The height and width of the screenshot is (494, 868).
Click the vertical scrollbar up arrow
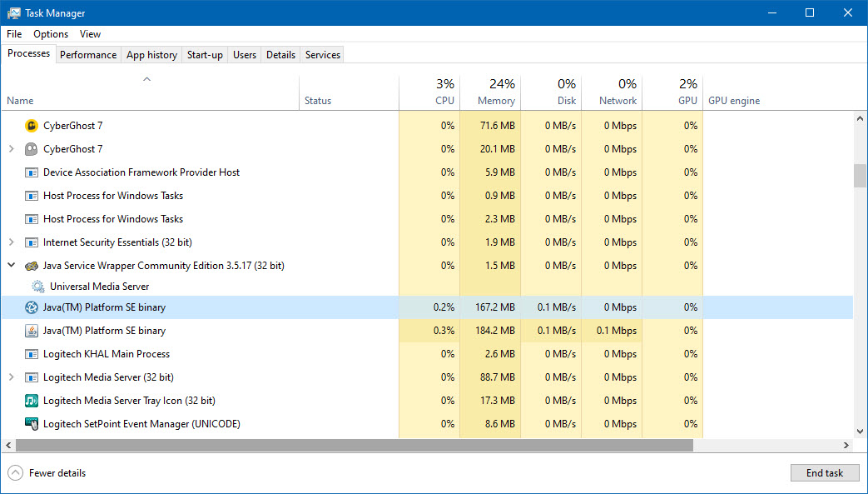(x=860, y=118)
